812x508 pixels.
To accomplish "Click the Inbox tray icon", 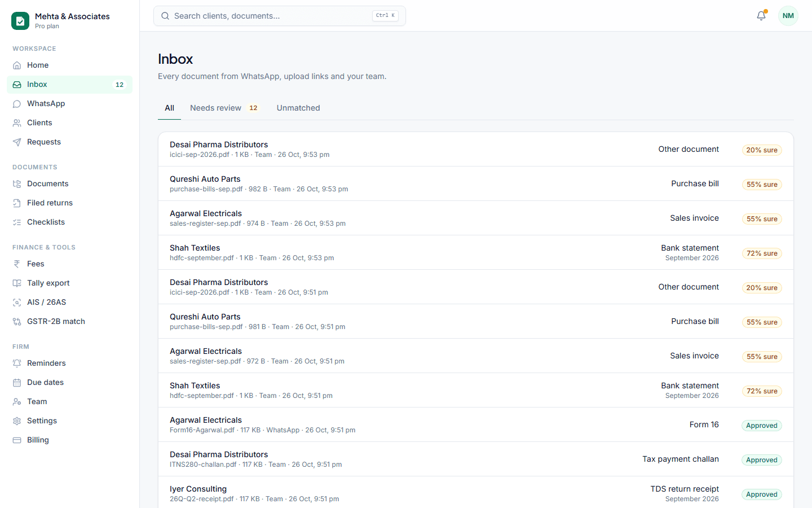I will (17, 84).
